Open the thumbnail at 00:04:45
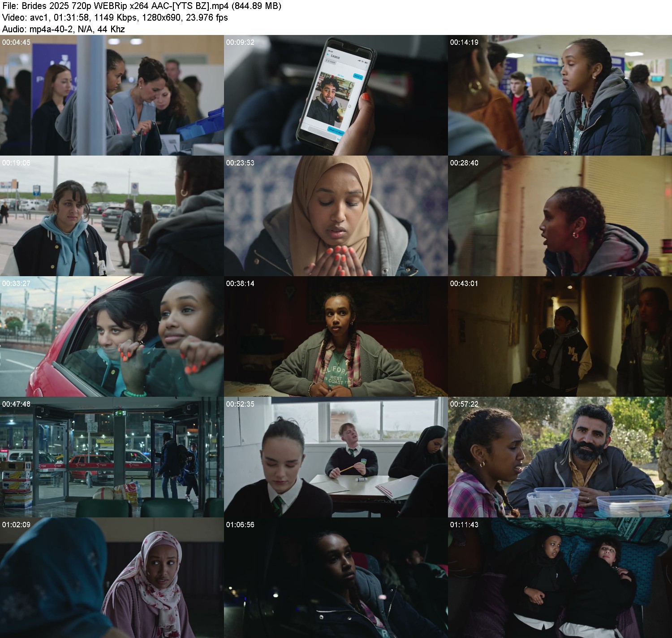Viewport: 672px width, 638px height. 112,95
